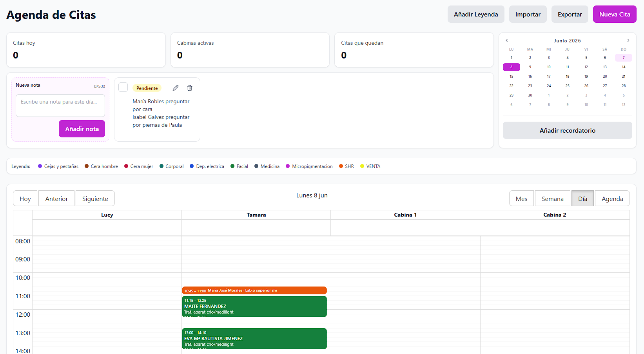Screen dimensions: 644x354
Task: Open the Importar option
Action: [528, 14]
